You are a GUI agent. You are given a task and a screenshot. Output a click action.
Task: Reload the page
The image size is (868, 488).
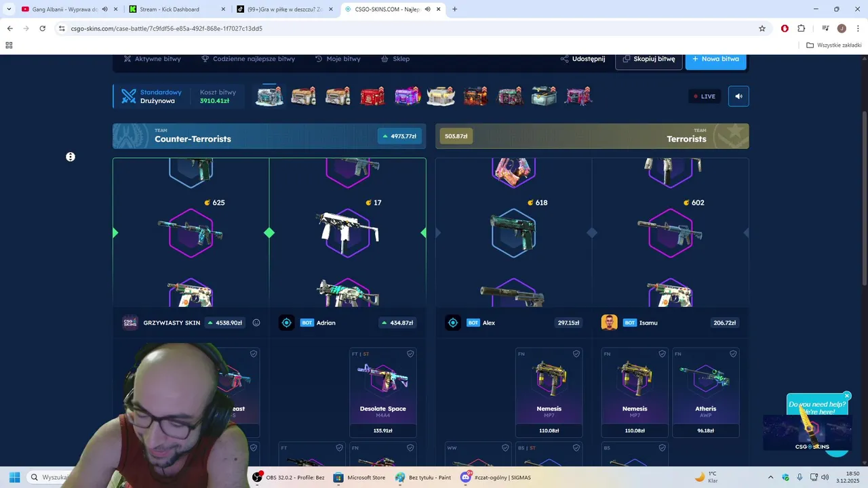point(42,28)
